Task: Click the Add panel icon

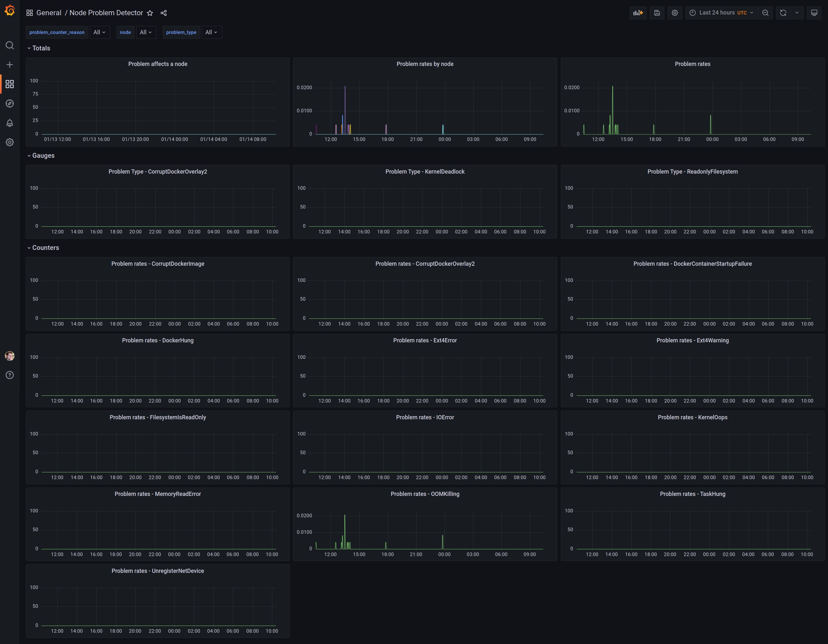Action: pyautogui.click(x=638, y=13)
